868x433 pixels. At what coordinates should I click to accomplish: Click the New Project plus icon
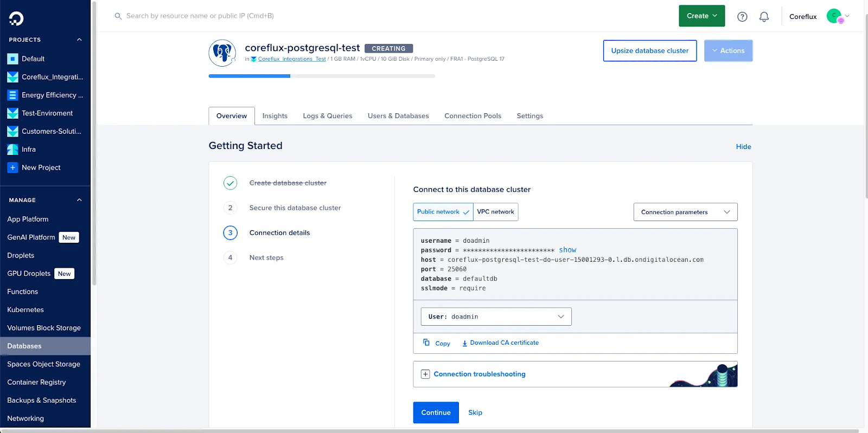12,168
